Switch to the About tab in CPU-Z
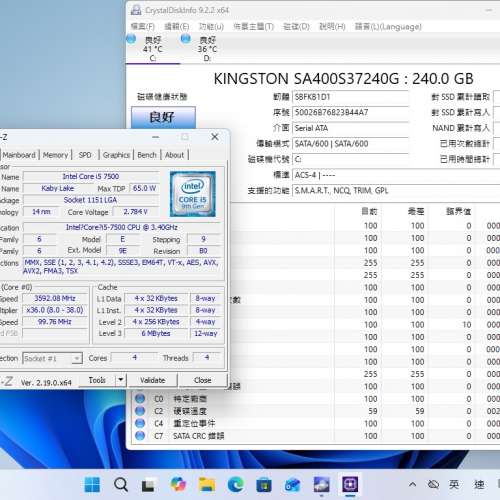 174,155
